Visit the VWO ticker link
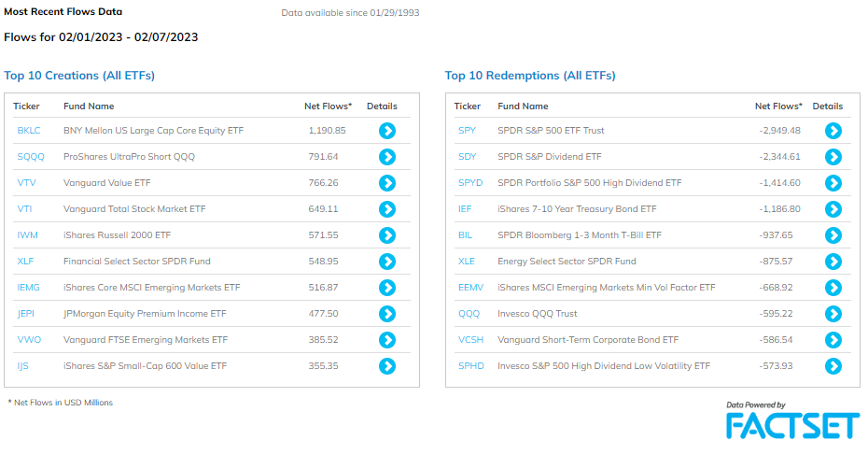Screen dimensions: 868x454 pyautogui.click(x=29, y=339)
